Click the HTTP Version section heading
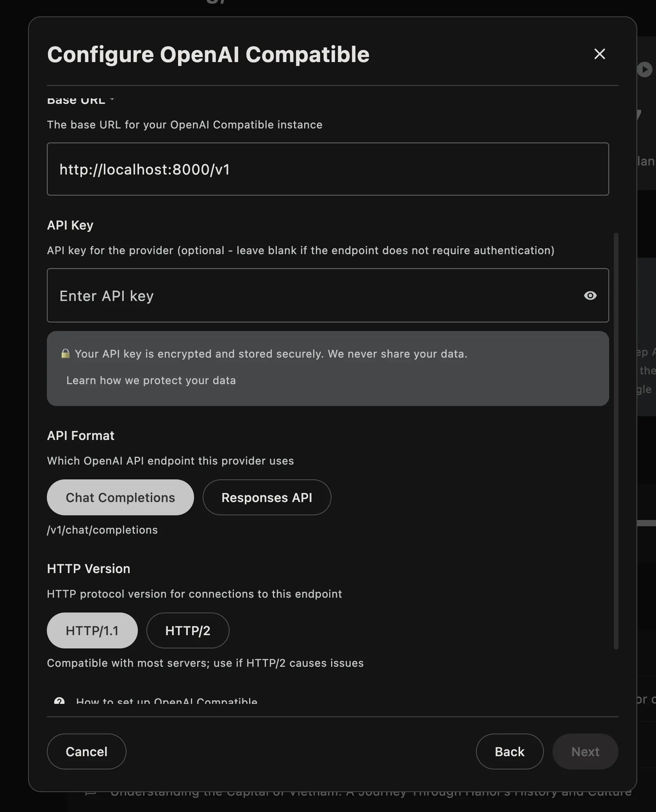Viewport: 656px width, 812px height. coord(89,569)
